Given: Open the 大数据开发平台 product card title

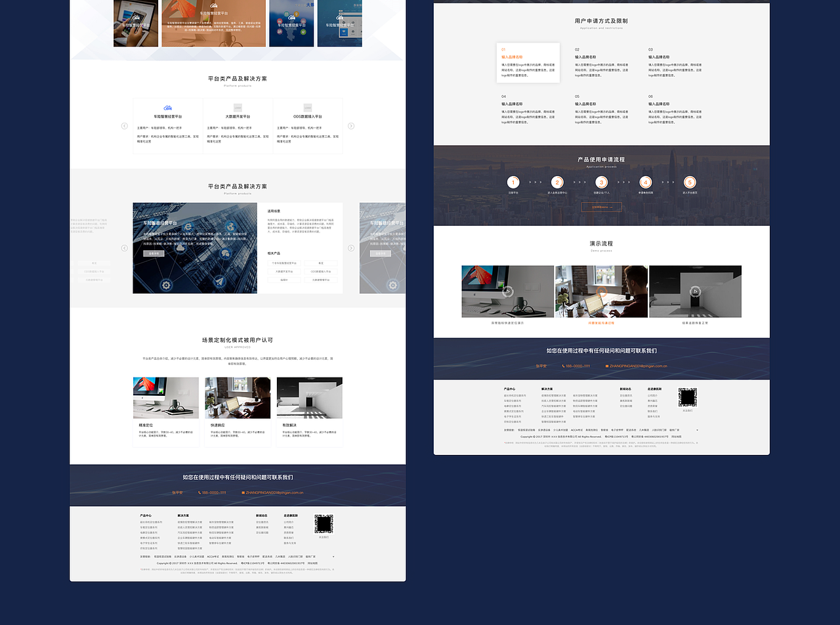Looking at the screenshot, I should point(238,117).
